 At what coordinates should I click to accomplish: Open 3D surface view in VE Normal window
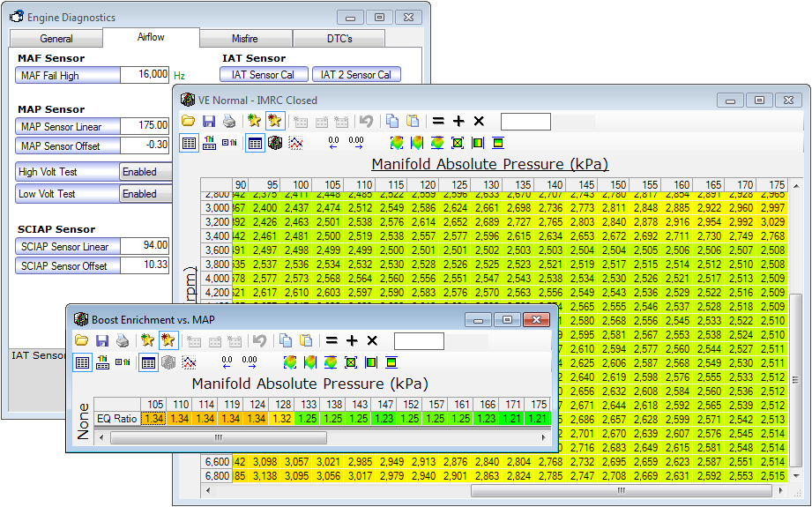click(275, 143)
